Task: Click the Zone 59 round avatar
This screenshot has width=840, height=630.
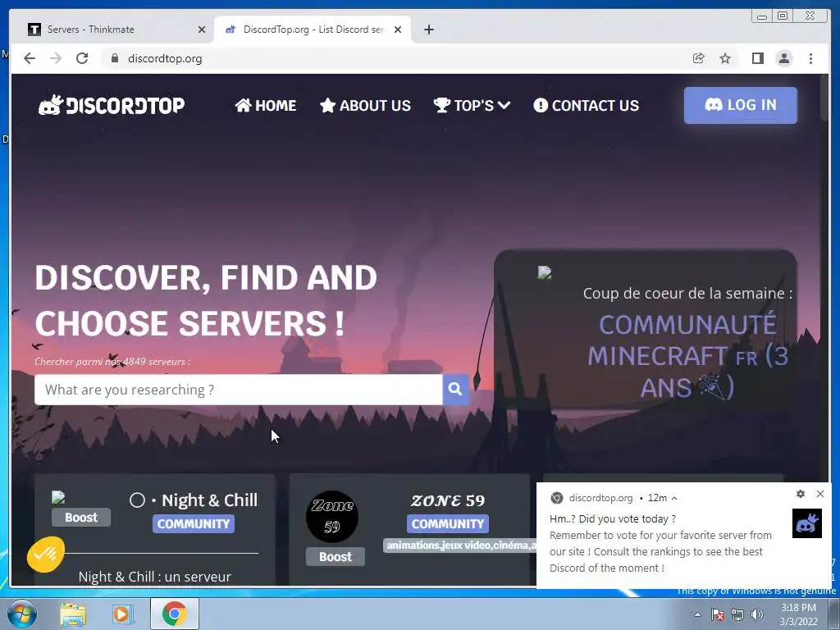Action: point(332,517)
